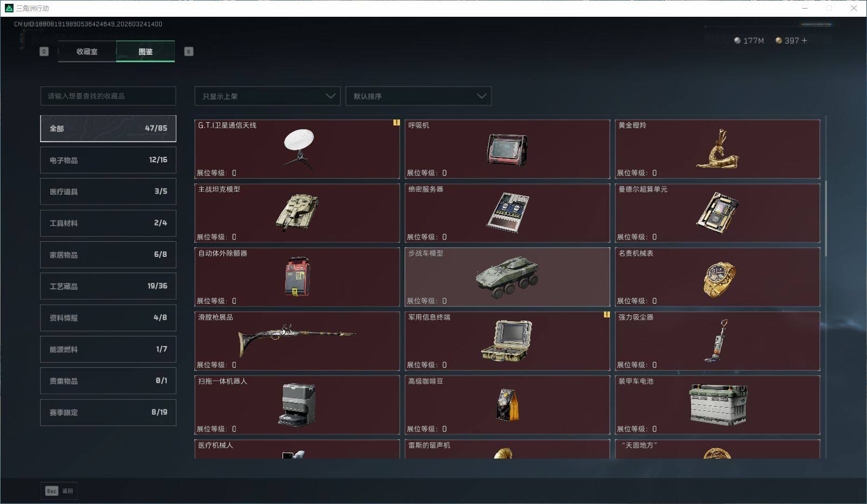Viewport: 867px width, 504px height.
Task: Select the 赛季限定 category
Action: click(x=108, y=412)
